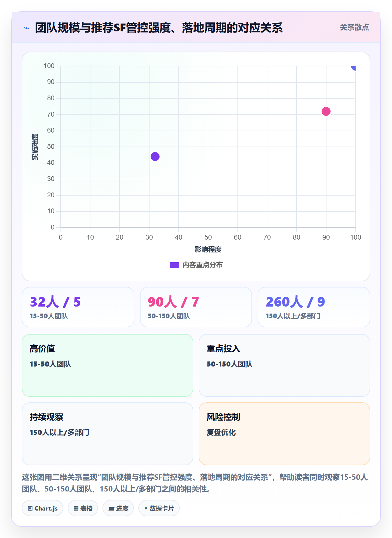Select the 32人 / 5 data card
Viewport: 392px width, 538px height.
(x=78, y=307)
